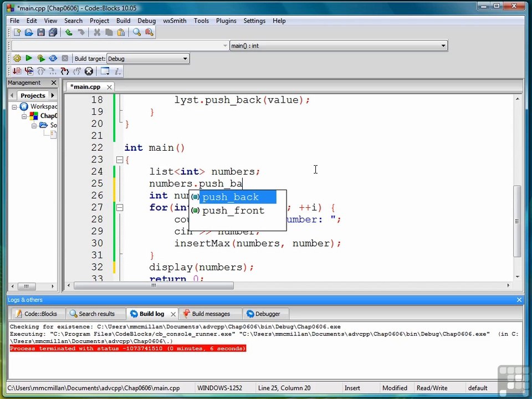Click the Run to cursor icon
The width and height of the screenshot is (532, 399).
coord(29,71)
